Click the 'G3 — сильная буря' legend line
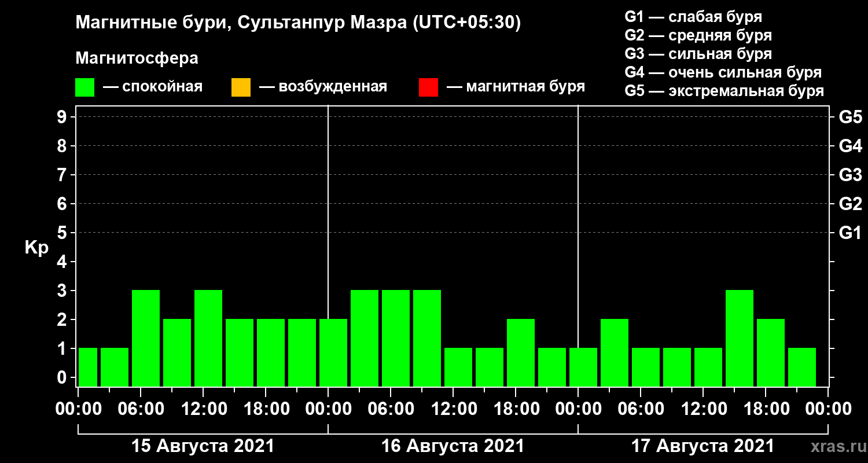The height and width of the screenshot is (463, 868). 698,54
